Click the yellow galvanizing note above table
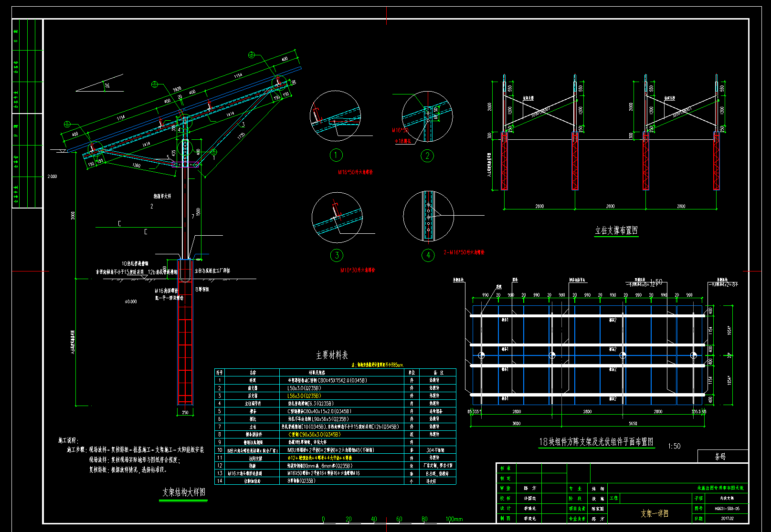This screenshot has height=532, width=771. click(378, 365)
